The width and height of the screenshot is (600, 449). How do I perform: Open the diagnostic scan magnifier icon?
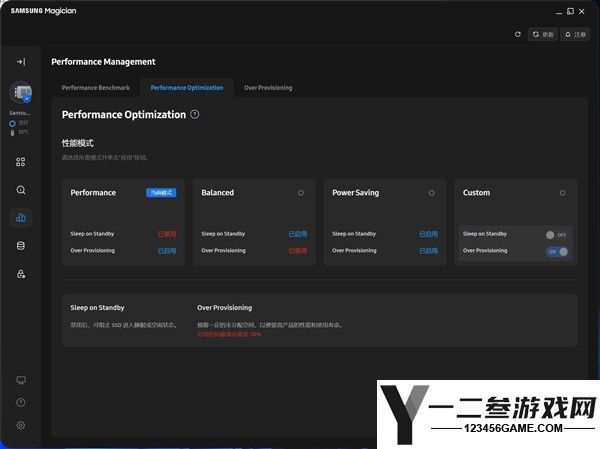coord(21,190)
